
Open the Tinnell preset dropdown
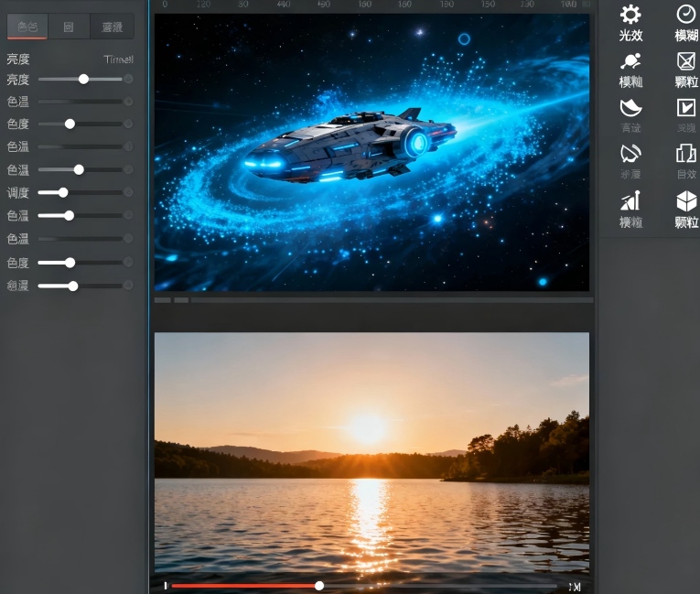pyautogui.click(x=118, y=59)
